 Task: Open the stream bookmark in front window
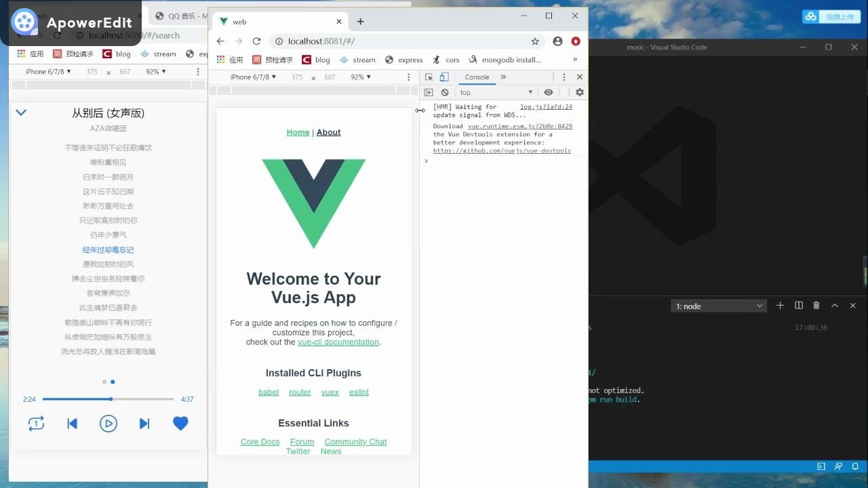coord(357,60)
